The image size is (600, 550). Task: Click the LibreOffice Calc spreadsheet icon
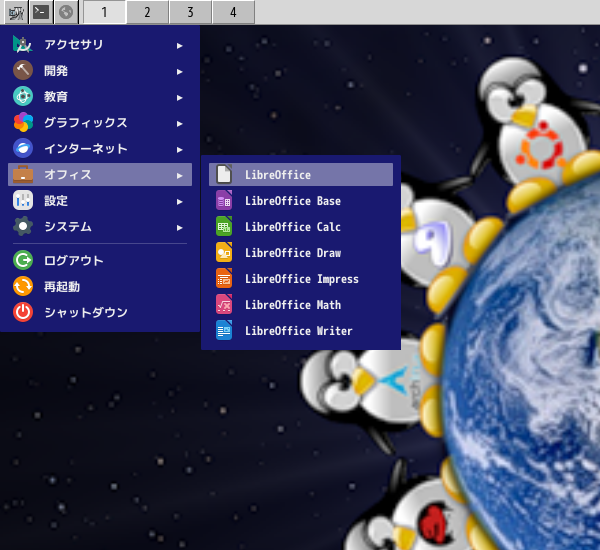tap(224, 227)
